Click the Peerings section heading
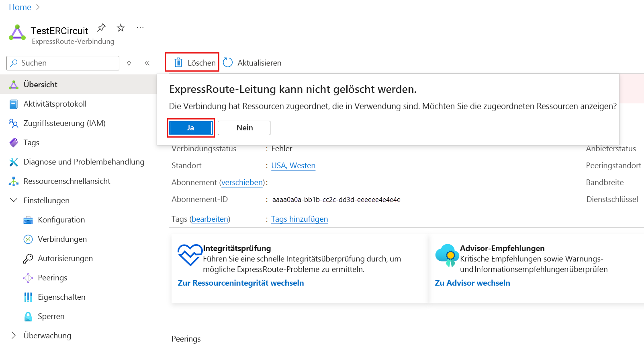This screenshot has width=644, height=350. coord(186,339)
